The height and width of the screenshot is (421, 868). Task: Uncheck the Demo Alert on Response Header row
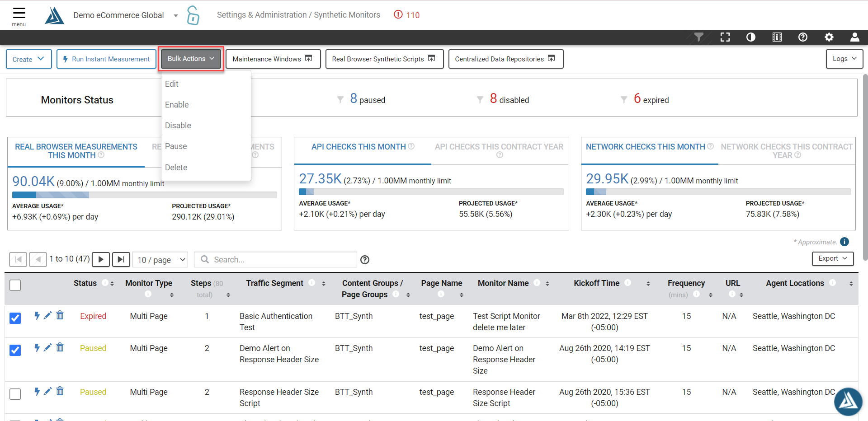click(x=15, y=350)
